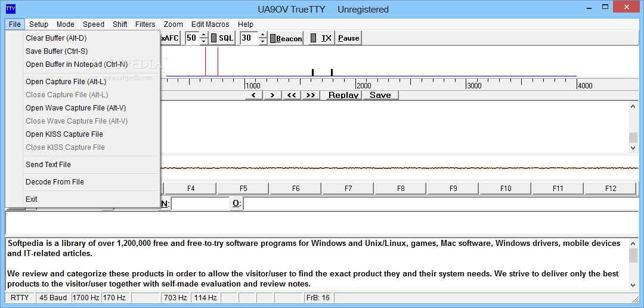Click the F7 macro button
The width and height of the screenshot is (644, 308).
coord(348,189)
